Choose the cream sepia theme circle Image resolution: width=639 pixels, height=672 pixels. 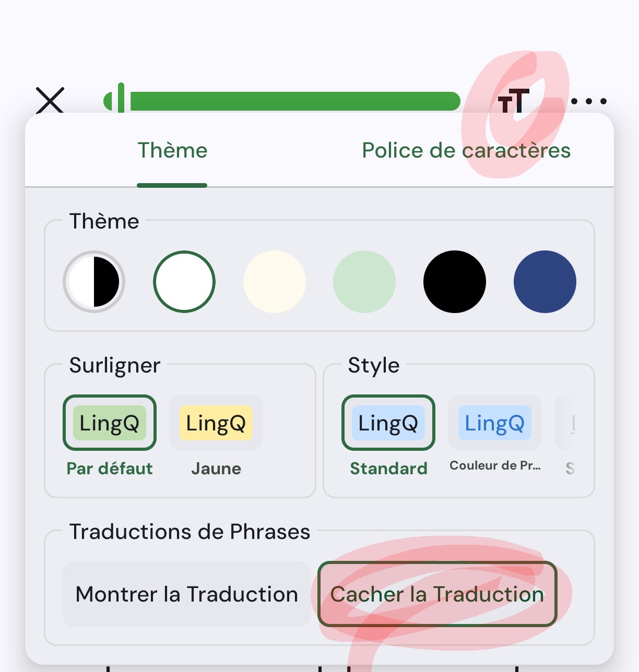pos(275,282)
